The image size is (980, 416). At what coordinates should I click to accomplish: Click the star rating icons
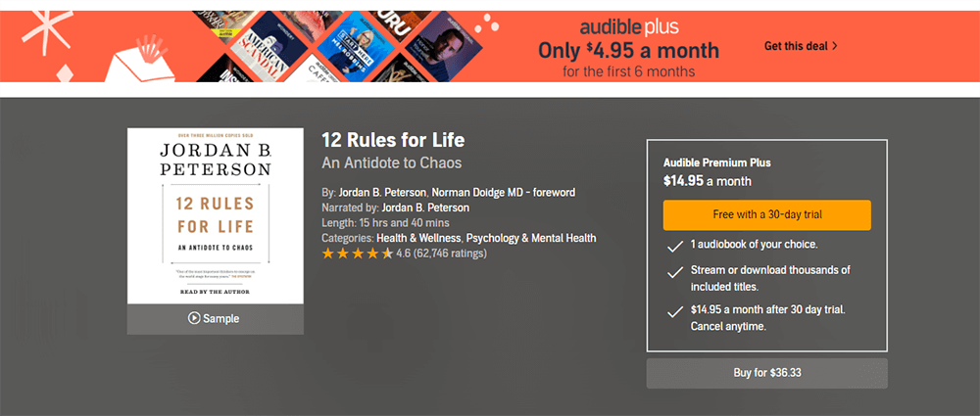[358, 254]
